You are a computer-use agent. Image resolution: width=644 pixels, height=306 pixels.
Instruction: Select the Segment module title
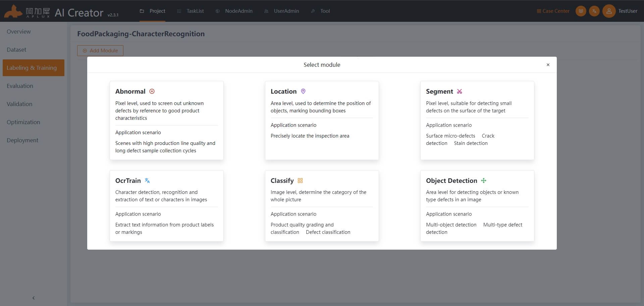tap(439, 91)
